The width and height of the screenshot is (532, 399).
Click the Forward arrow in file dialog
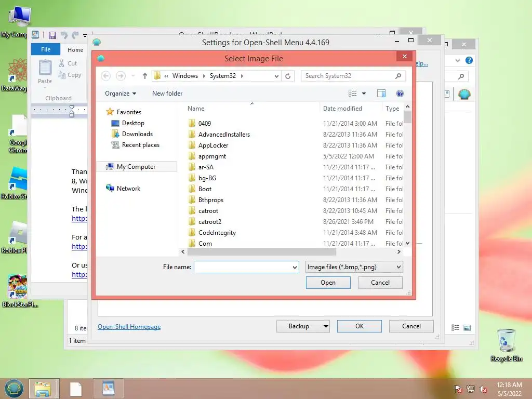121,76
